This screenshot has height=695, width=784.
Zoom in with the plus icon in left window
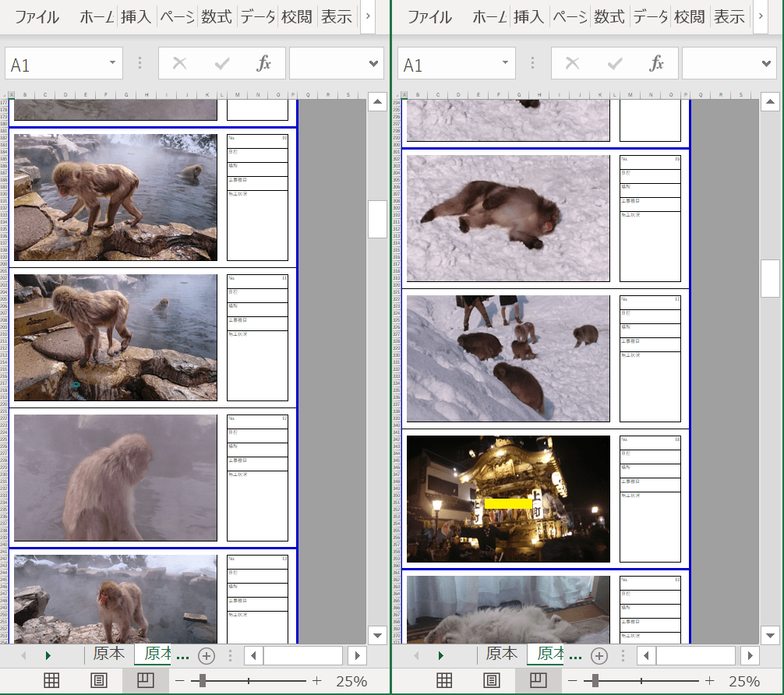pos(316,681)
